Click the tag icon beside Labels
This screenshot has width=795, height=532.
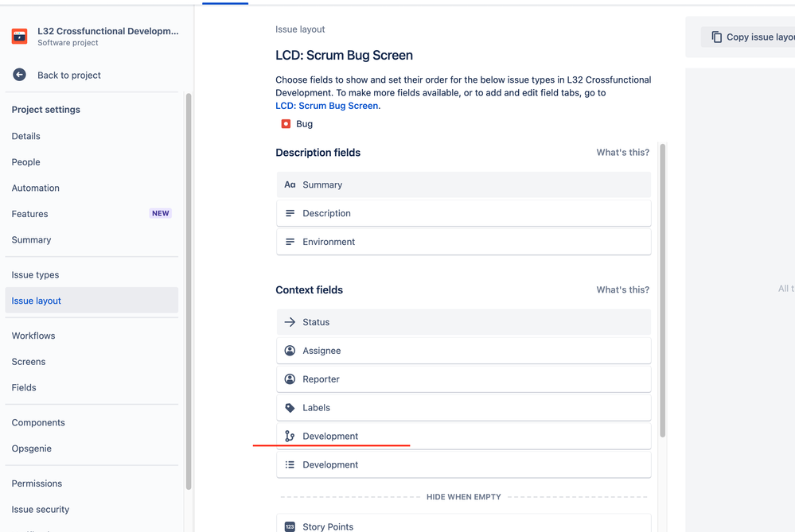point(290,408)
